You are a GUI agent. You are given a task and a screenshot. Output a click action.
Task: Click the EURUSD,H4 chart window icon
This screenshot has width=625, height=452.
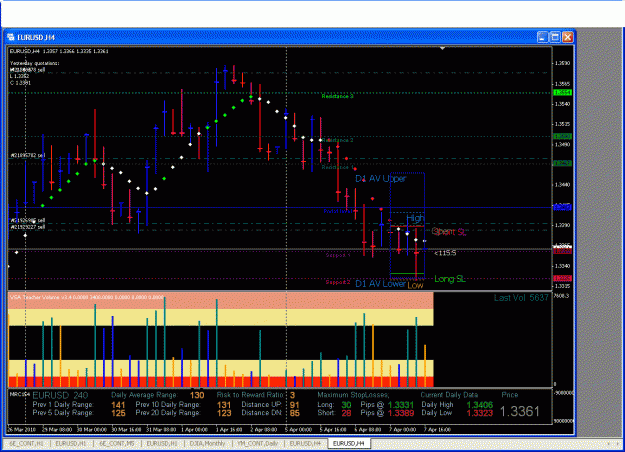[11, 37]
